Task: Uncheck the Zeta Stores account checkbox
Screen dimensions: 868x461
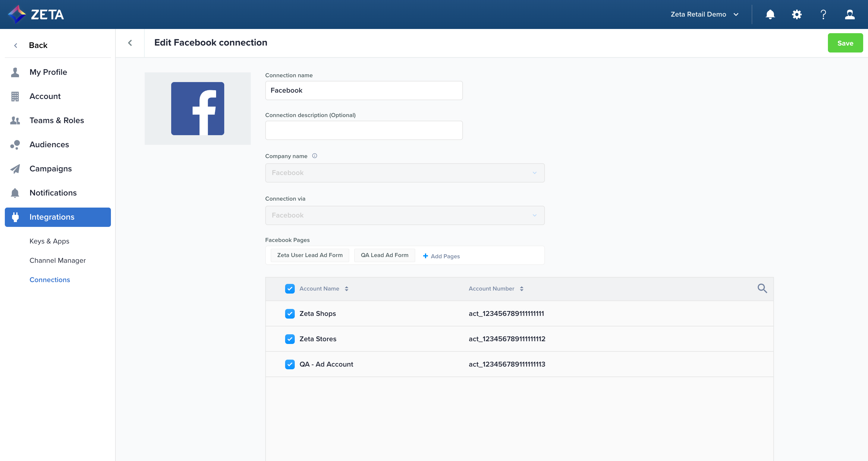Action: click(290, 339)
